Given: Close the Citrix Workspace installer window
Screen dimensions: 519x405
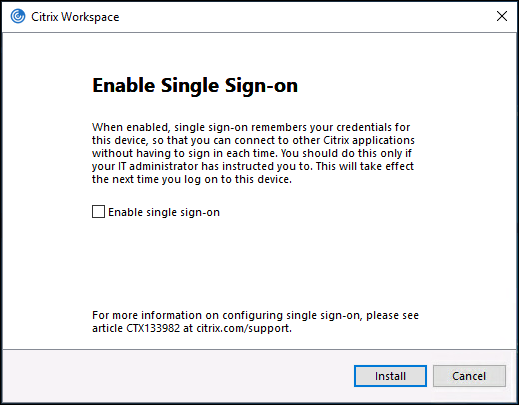Looking at the screenshot, I should pos(502,16).
